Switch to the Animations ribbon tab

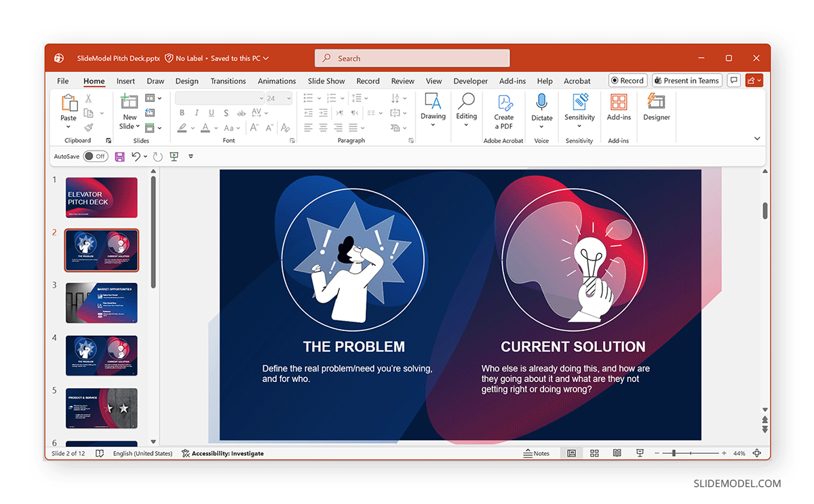click(277, 81)
